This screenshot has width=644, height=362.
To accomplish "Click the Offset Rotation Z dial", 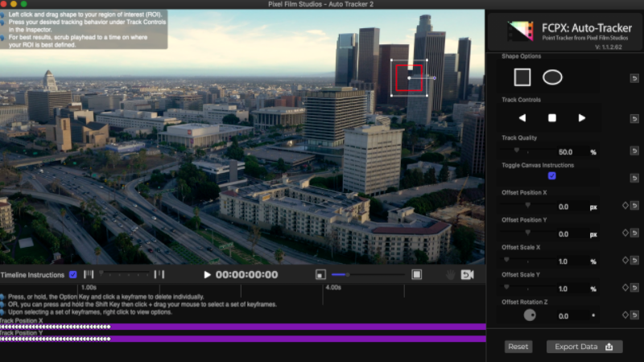I will pos(530,315).
